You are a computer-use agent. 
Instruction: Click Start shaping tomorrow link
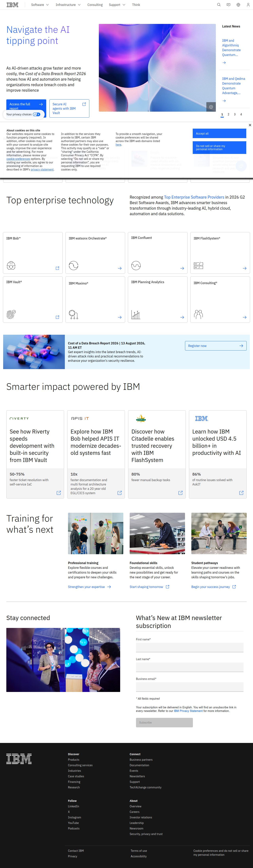click(x=149, y=587)
